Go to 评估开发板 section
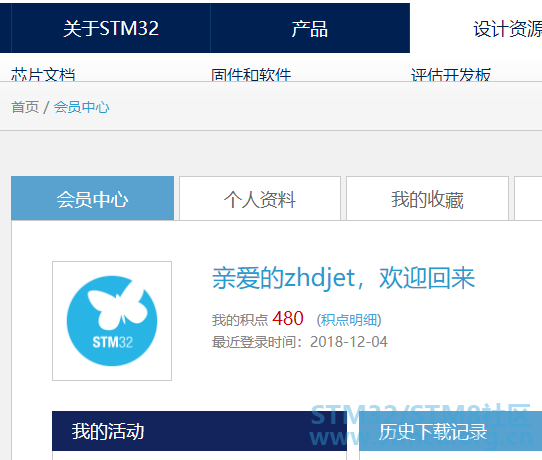Screen dimensions: 542x460 (451, 74)
